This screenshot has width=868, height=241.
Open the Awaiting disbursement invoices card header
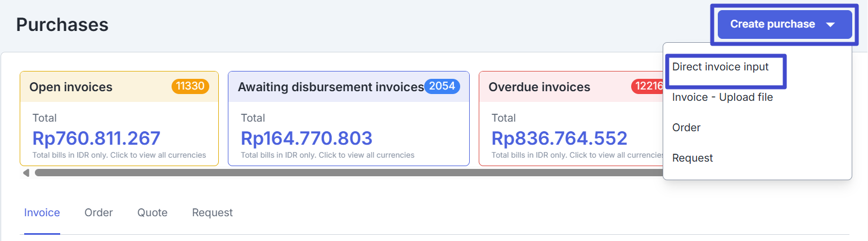[x=330, y=87]
